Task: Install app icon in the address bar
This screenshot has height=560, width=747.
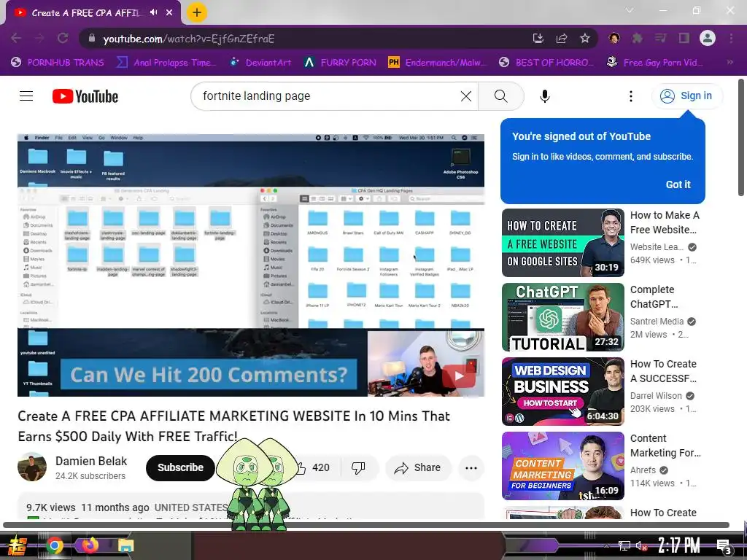Action: 538,39
